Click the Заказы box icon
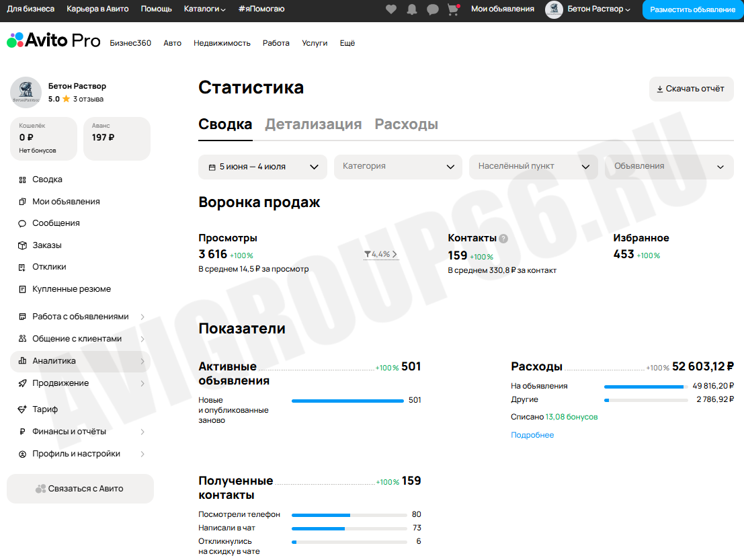 (22, 245)
